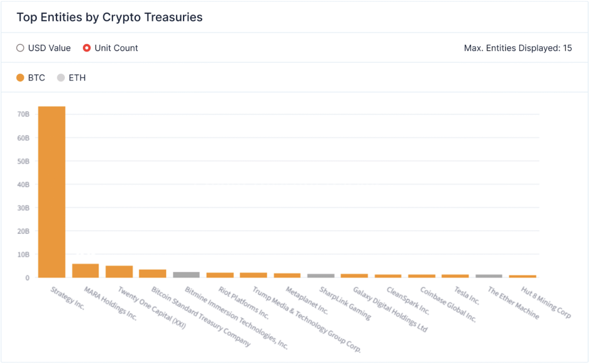Click the The Ether Machine axis label
590x364 pixels.
pos(514,303)
